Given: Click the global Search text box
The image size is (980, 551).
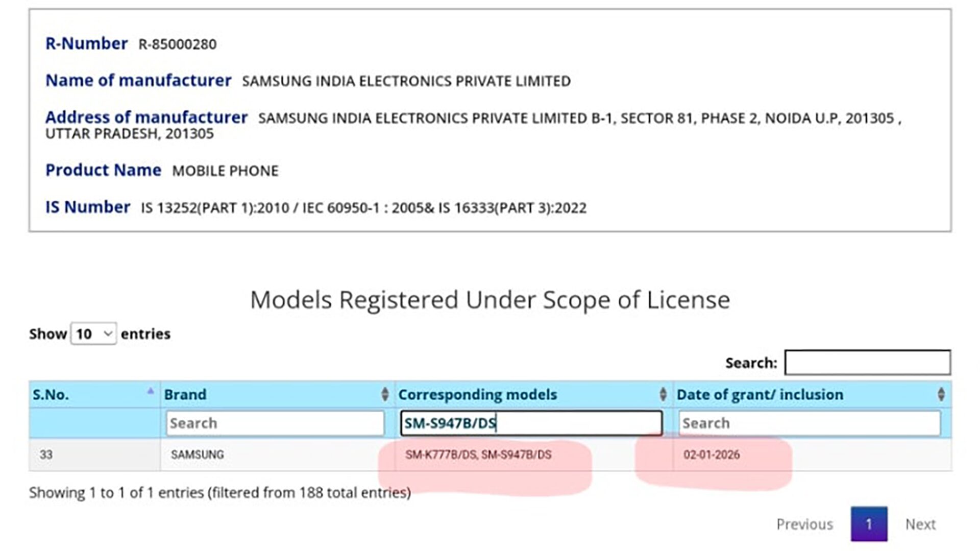Looking at the screenshot, I should click(x=867, y=363).
